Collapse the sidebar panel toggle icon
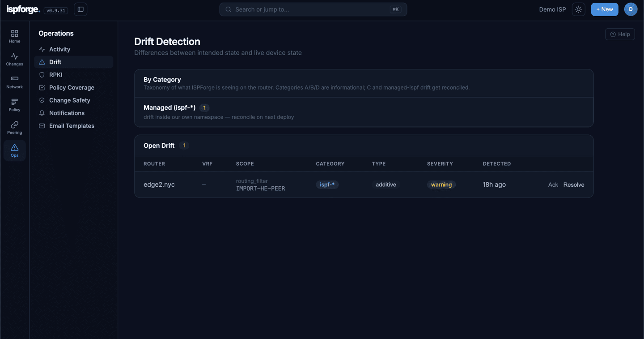The height and width of the screenshot is (339, 644). 80,9
